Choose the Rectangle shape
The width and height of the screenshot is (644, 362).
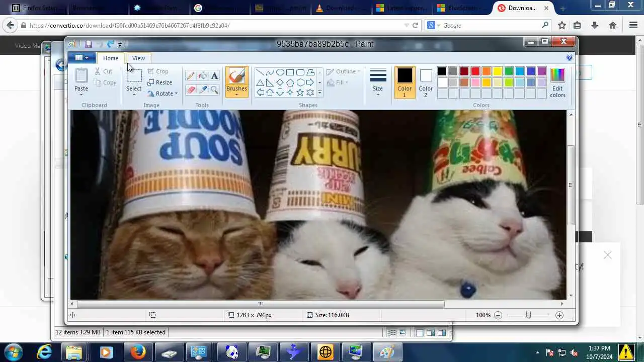click(290, 72)
